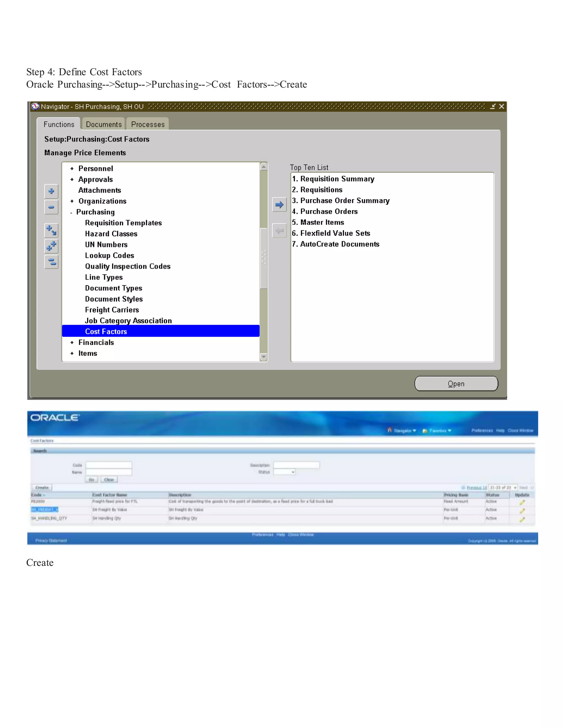The height and width of the screenshot is (728, 563).
Task: Select 5. Master Items entry
Action: point(318,223)
